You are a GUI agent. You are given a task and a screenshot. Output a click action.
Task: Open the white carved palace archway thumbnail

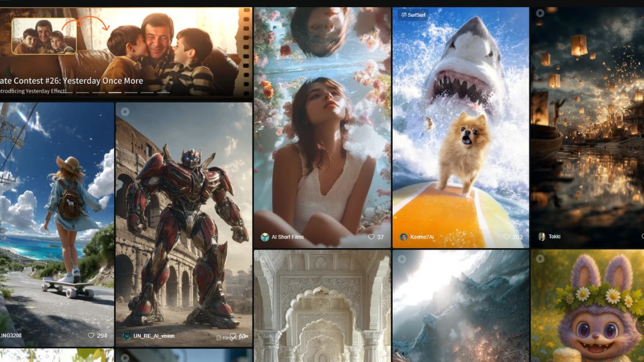pyautogui.click(x=322, y=306)
